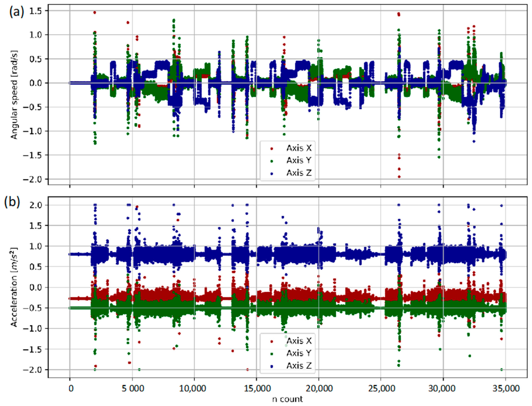This screenshot has height=406, width=532.
Task: Select the 'Axis X' label in angular speed legend
Action: point(299,148)
